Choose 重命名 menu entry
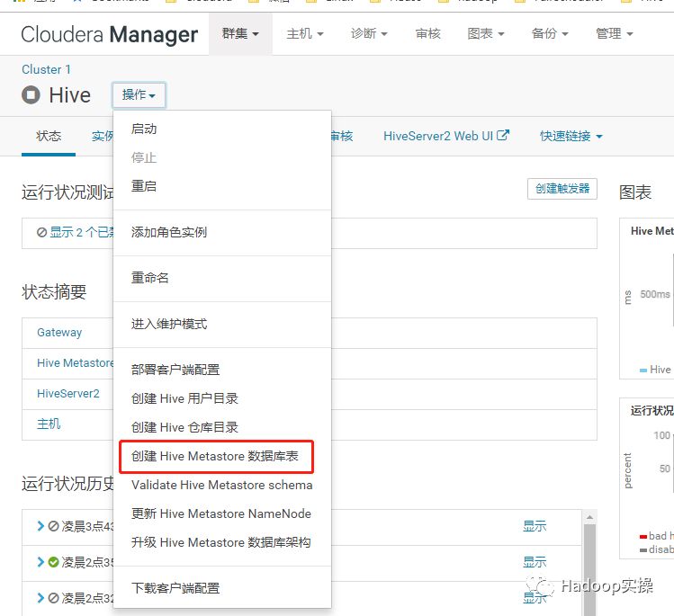The width and height of the screenshot is (674, 616). point(221,278)
